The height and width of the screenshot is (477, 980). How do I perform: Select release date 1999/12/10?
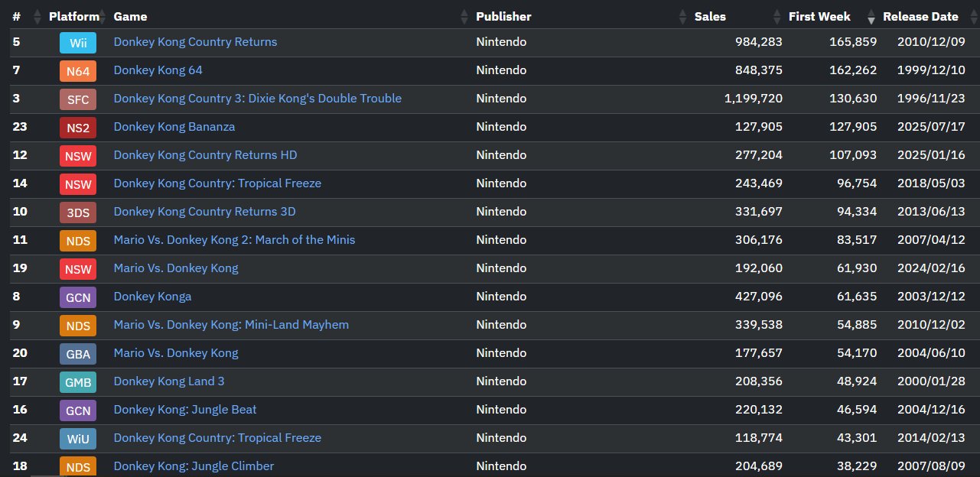pos(931,70)
